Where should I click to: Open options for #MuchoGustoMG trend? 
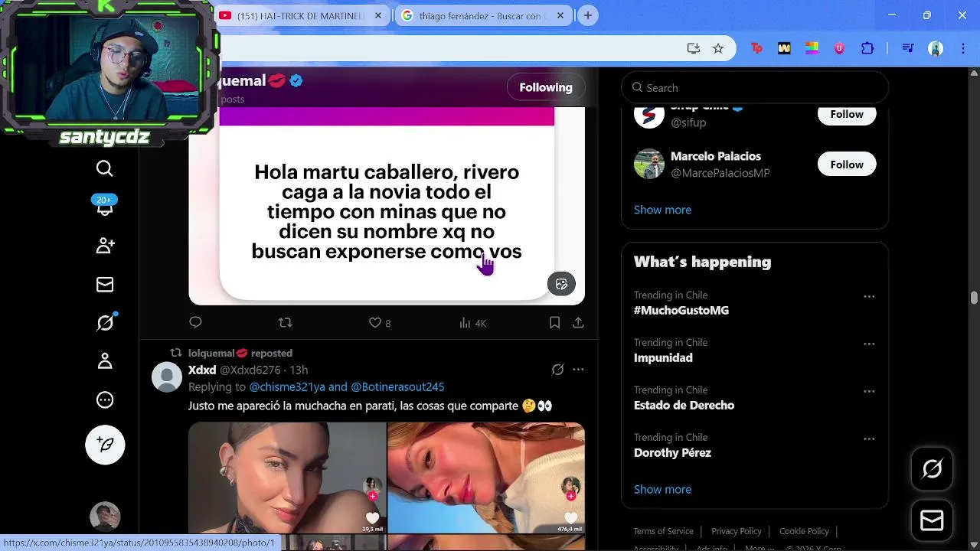click(869, 296)
